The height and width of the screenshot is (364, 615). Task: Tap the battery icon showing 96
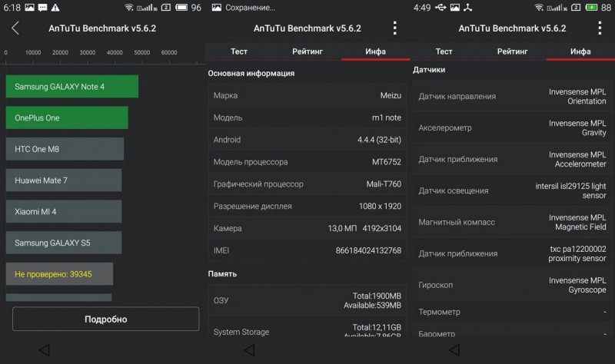coord(181,8)
